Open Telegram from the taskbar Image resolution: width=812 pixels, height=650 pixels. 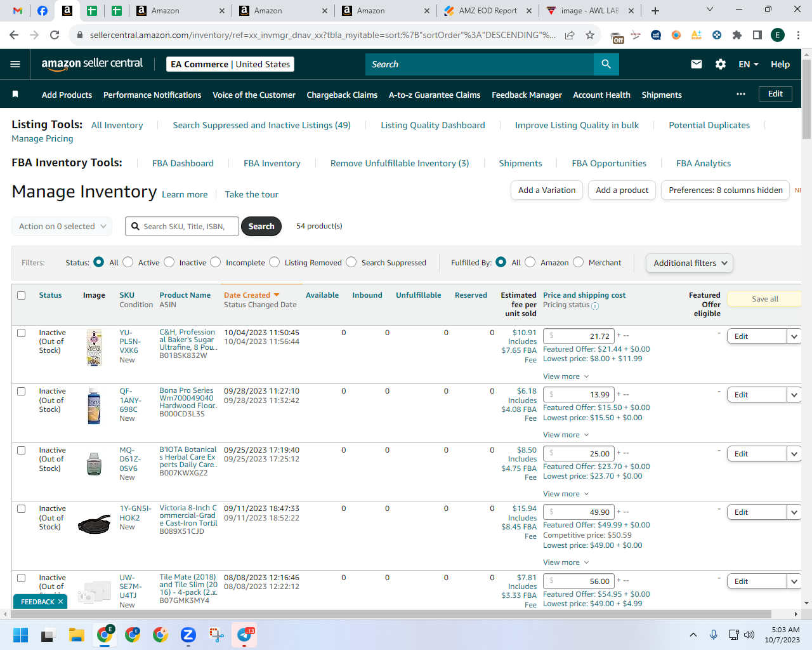(244, 635)
